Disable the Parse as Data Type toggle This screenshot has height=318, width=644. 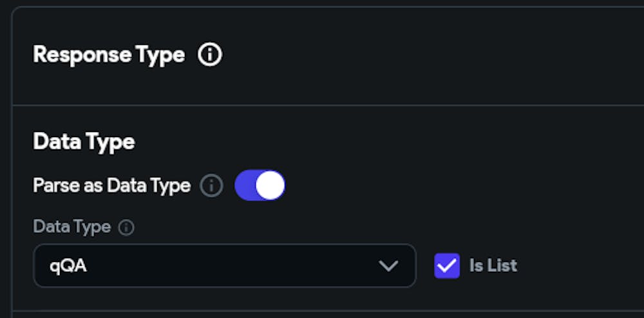(x=260, y=185)
